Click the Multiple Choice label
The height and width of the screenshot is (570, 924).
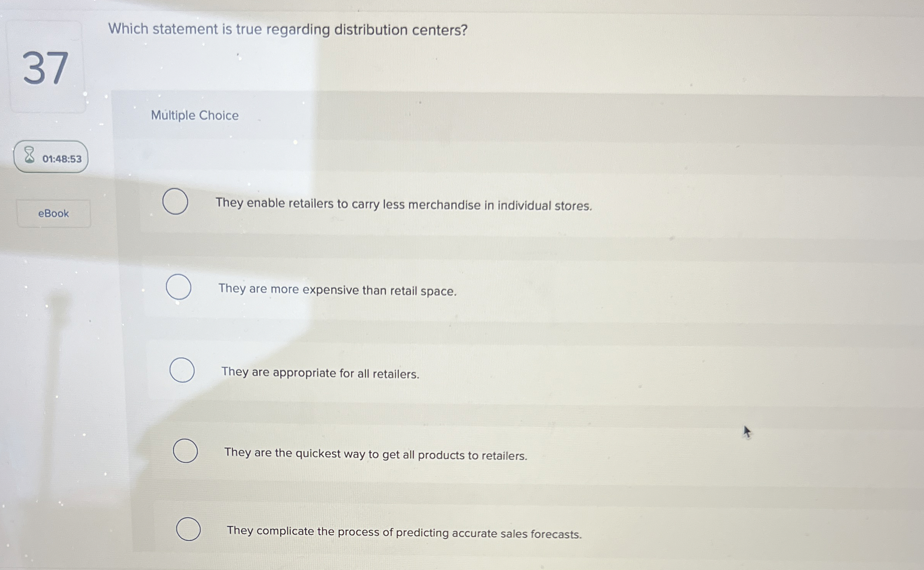194,116
